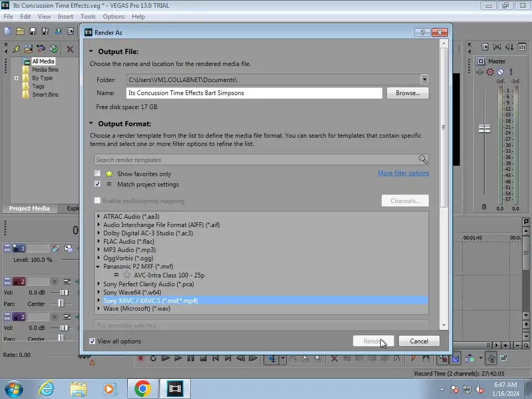
Task: Click the Loop Playback icon
Action: (x=153, y=358)
